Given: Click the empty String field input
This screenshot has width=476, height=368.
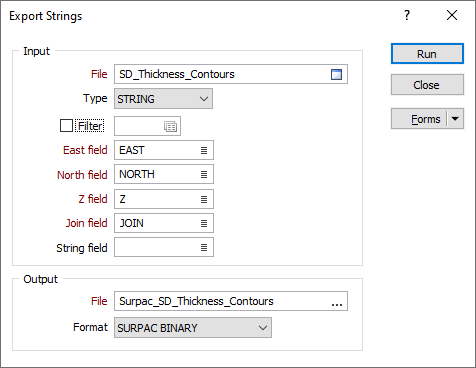Looking at the screenshot, I should click(x=156, y=247).
